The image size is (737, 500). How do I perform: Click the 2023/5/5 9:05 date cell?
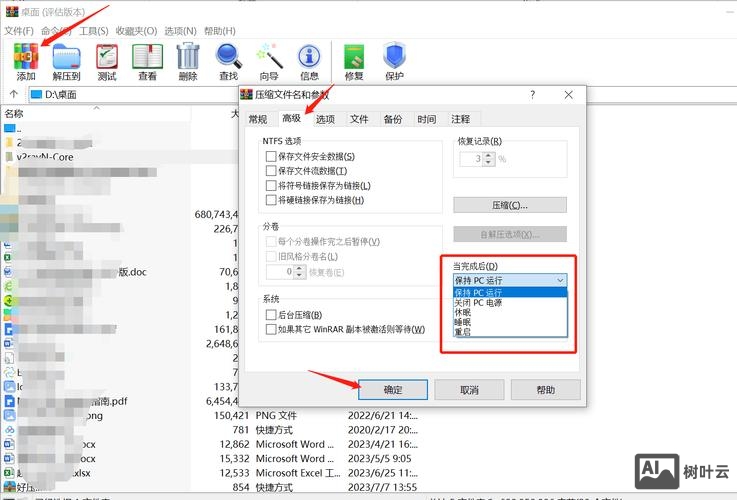pos(379,458)
